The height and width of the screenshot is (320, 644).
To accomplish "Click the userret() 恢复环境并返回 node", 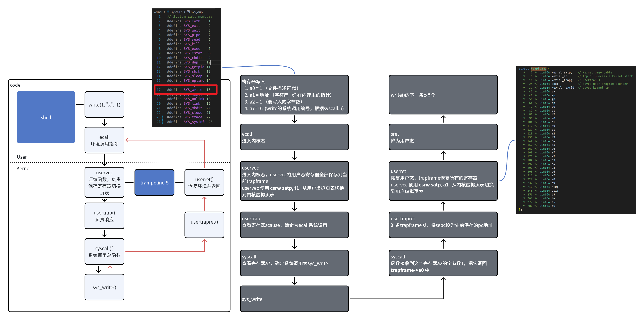I will point(204,182).
